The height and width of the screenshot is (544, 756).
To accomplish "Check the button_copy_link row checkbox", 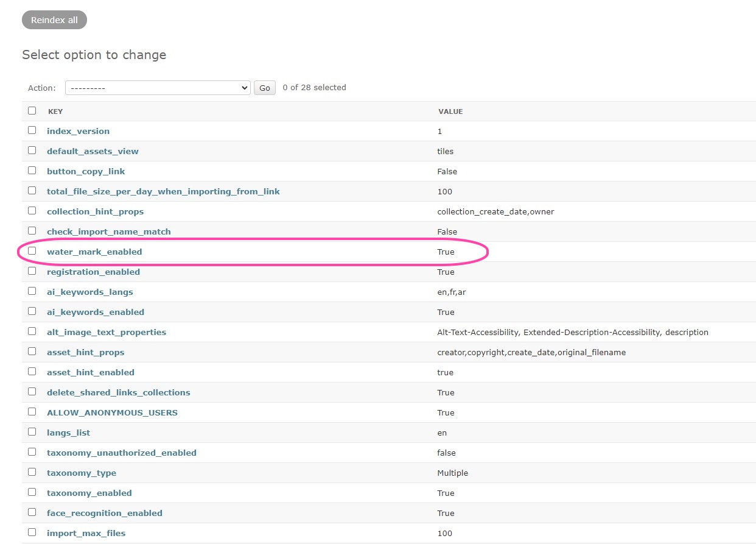I will pos(32,171).
